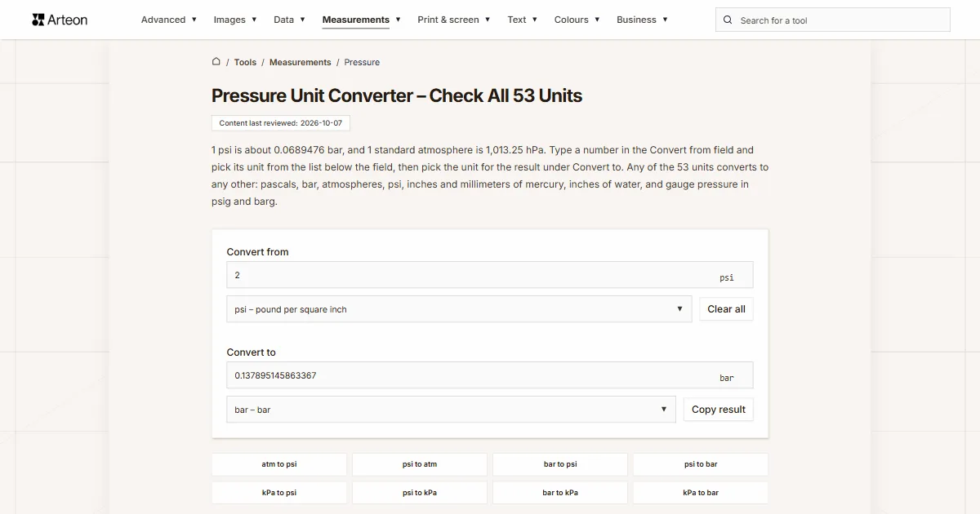Select the psi to bar shortcut
980x514 pixels.
(x=701, y=464)
